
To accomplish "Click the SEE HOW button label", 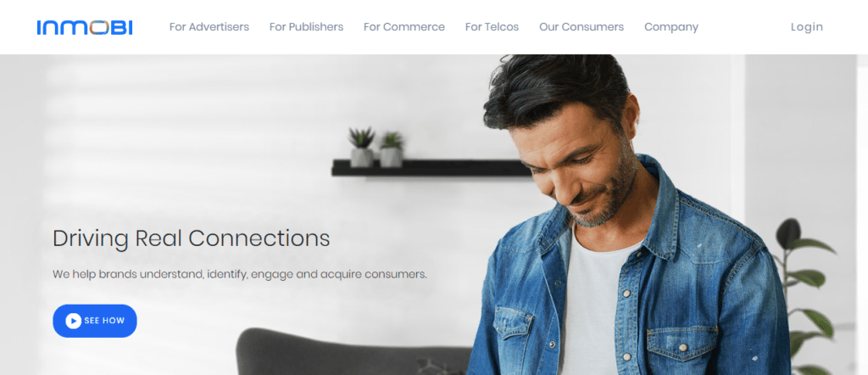I will tap(104, 321).
